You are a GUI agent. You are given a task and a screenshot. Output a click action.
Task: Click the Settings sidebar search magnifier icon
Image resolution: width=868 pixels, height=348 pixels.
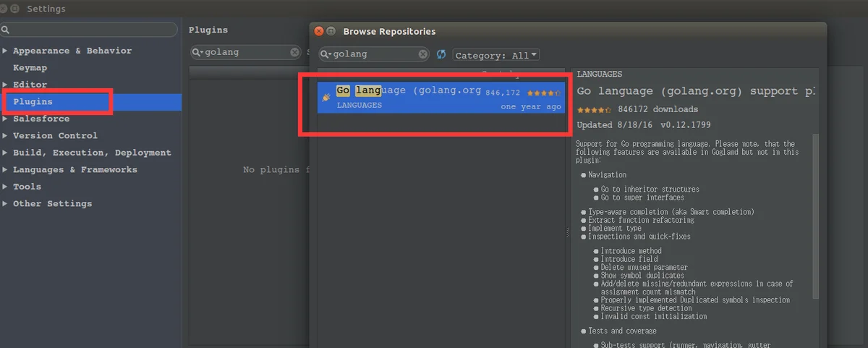coord(5,30)
